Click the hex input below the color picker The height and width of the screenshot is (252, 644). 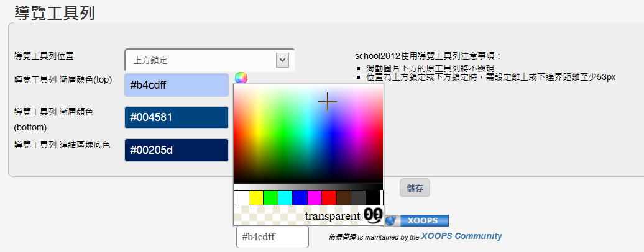272,237
